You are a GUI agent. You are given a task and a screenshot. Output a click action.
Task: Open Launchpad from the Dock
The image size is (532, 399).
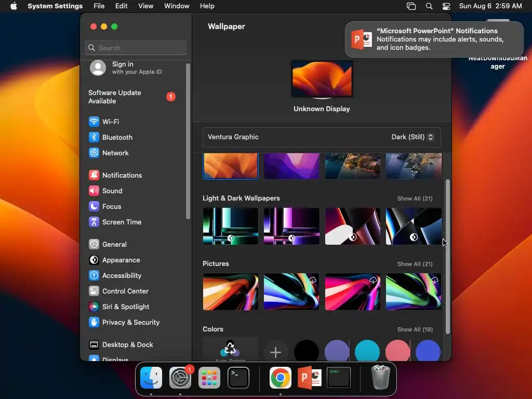(209, 378)
